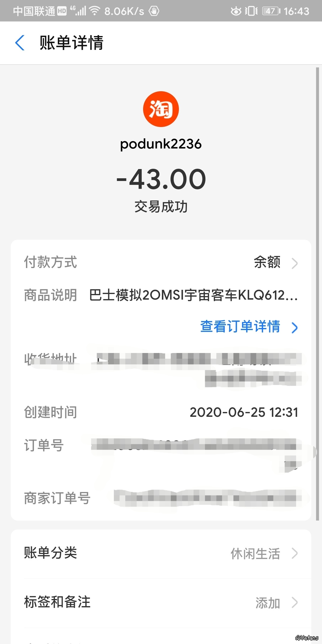This screenshot has height=644, width=322.
Task: Select the 余额 payment method value
Action: (x=267, y=262)
